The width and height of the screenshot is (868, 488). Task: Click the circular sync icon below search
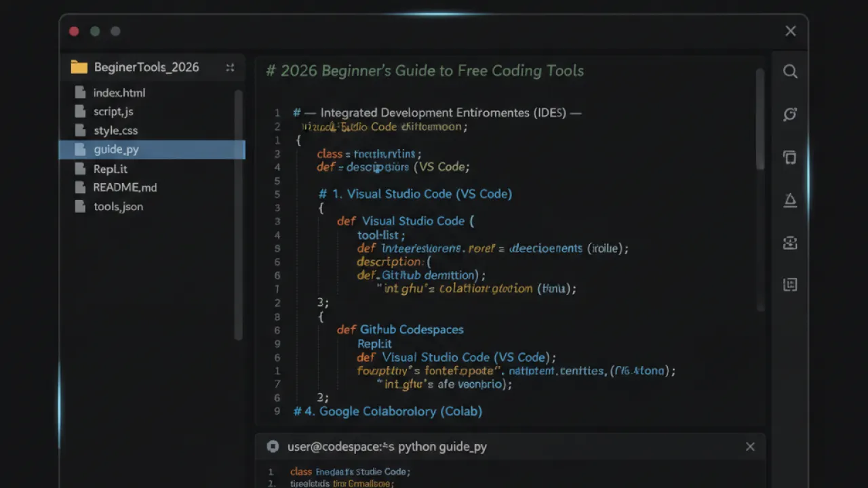[790, 114]
